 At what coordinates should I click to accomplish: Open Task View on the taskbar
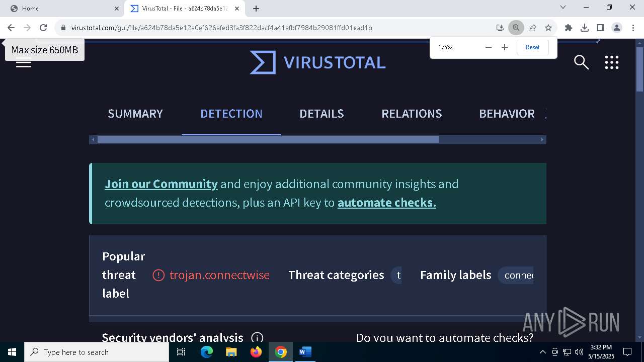(x=181, y=352)
